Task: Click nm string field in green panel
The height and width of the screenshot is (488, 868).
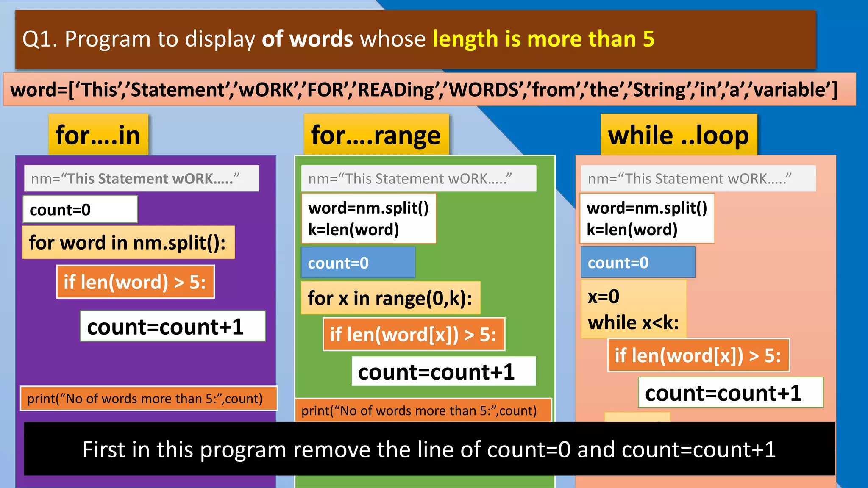Action: click(418, 179)
